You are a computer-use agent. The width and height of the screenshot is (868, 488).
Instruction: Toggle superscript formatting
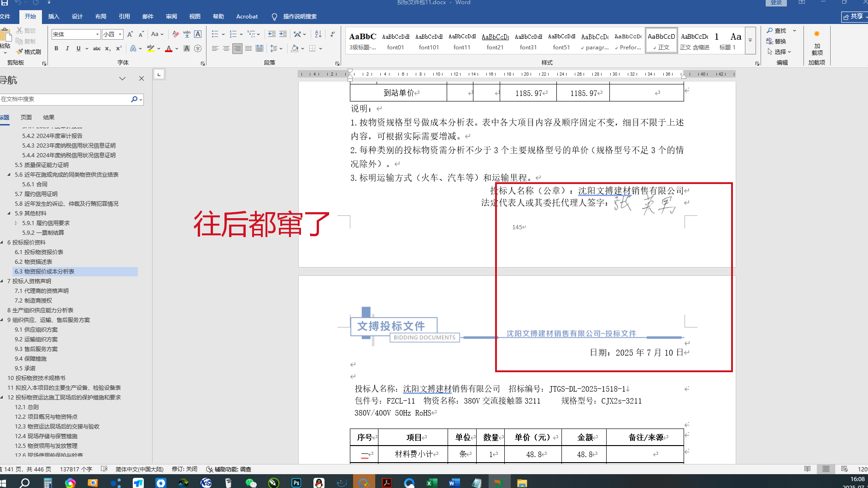(x=118, y=48)
